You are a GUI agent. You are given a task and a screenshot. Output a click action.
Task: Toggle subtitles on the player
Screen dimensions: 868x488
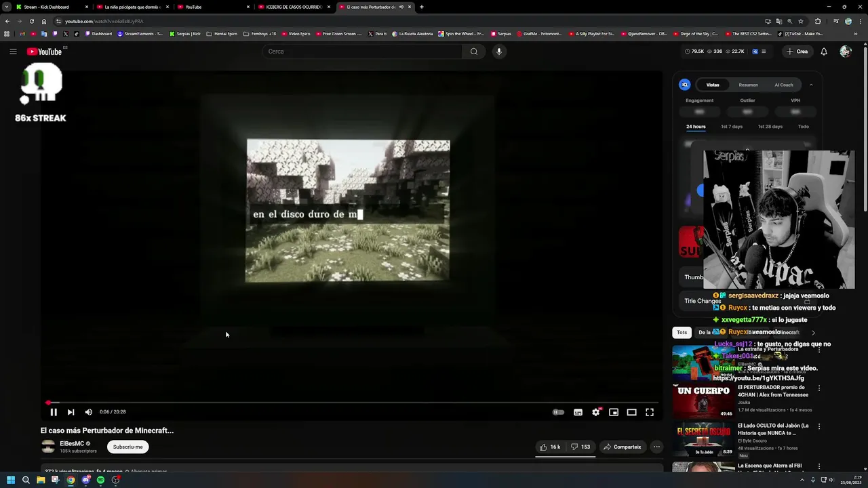tap(578, 412)
